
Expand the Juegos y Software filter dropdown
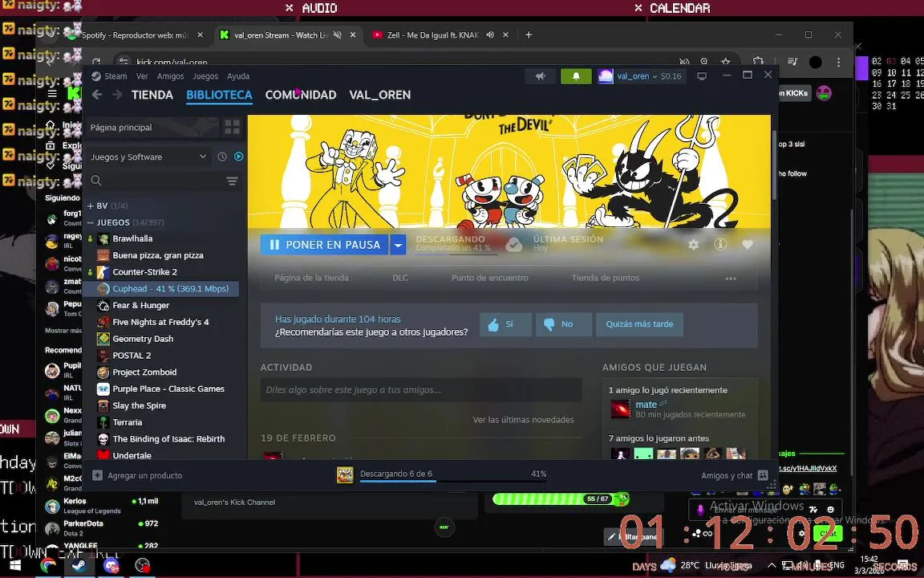tap(148, 157)
